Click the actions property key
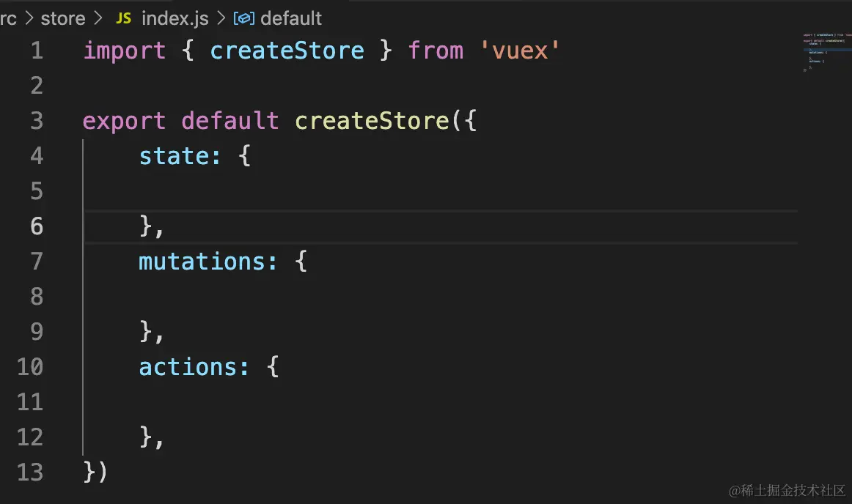Screen dimensions: 852x504 click(188, 367)
